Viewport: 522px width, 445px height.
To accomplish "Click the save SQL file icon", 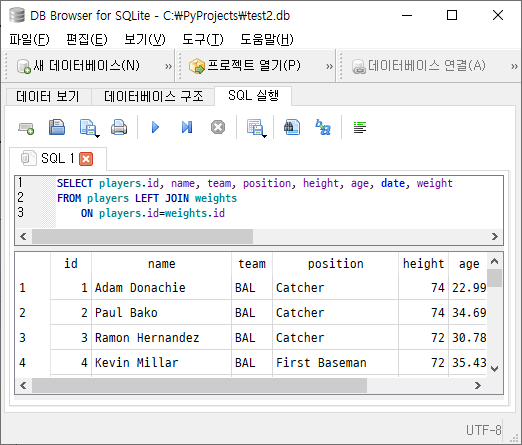I will point(88,127).
